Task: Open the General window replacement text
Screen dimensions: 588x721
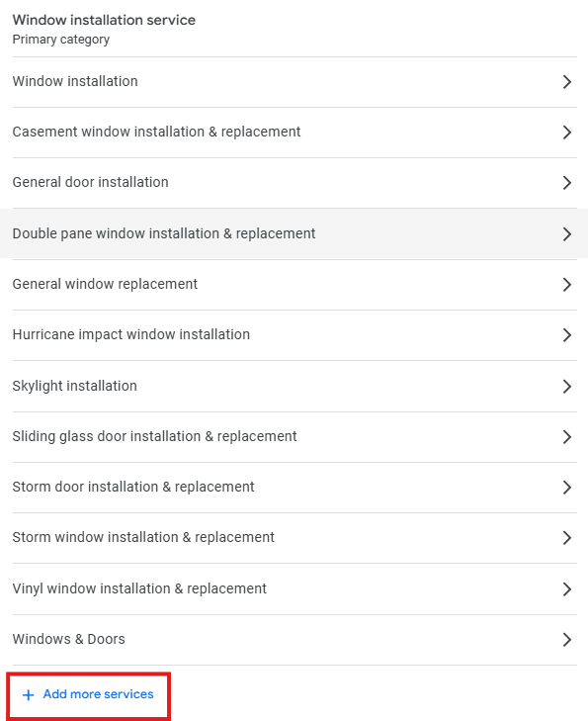Action: 105,284
